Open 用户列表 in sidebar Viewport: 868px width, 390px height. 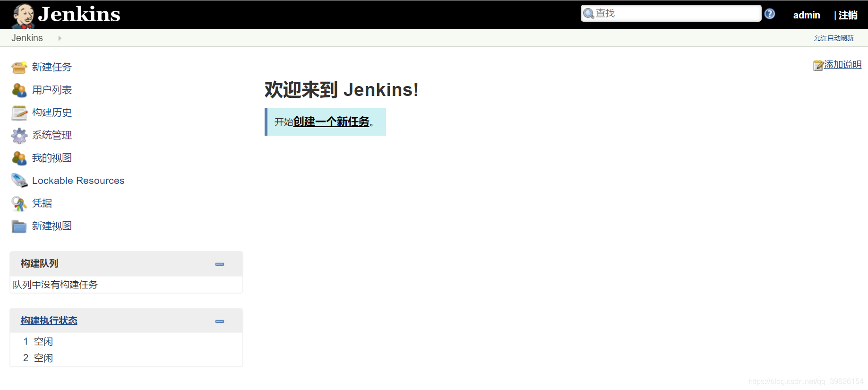click(x=52, y=90)
